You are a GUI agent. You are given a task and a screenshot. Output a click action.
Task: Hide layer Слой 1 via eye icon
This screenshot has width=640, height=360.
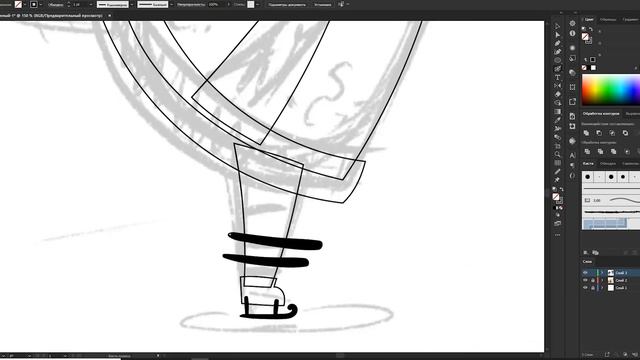click(586, 288)
